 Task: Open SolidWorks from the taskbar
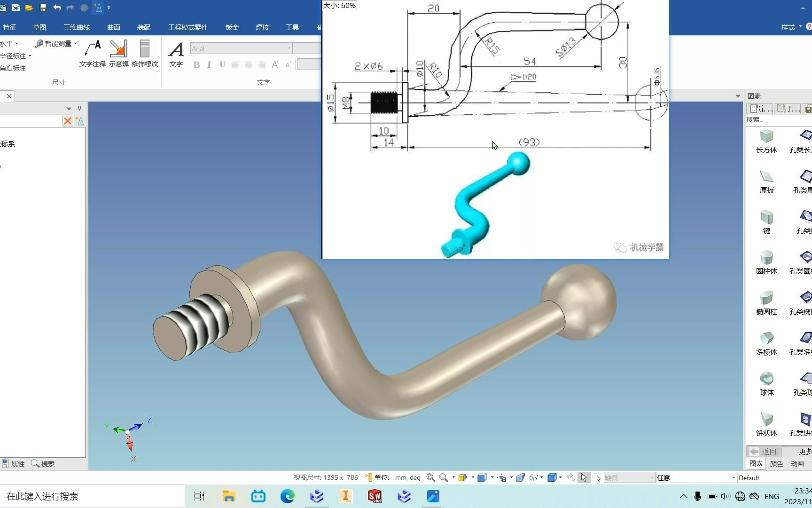(375, 496)
